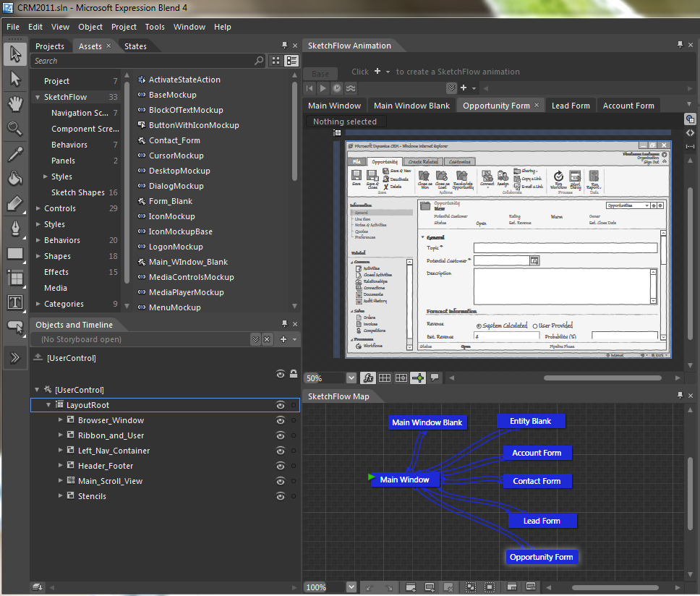Select the Pen drawing tool
Viewport: 700px width, 596px height.
point(15,228)
